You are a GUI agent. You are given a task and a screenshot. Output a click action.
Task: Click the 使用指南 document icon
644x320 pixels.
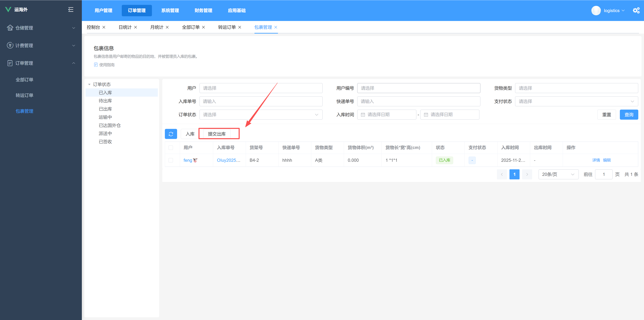click(x=96, y=65)
